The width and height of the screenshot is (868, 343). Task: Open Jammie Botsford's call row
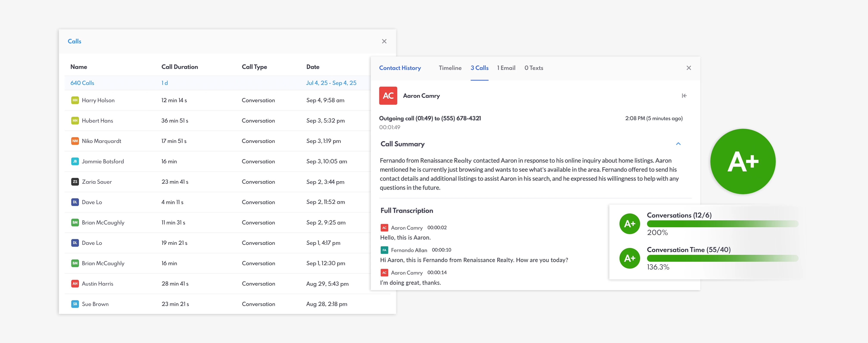(103, 161)
